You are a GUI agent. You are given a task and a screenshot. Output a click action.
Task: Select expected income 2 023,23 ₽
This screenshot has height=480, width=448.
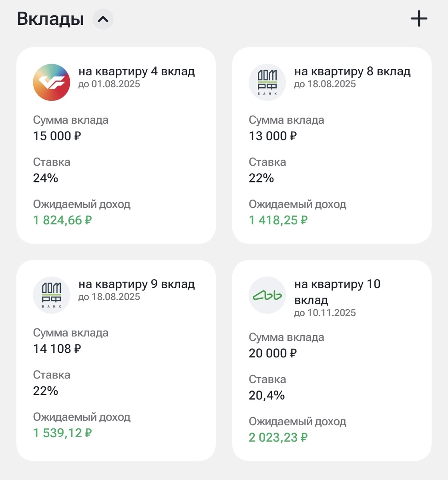click(278, 437)
